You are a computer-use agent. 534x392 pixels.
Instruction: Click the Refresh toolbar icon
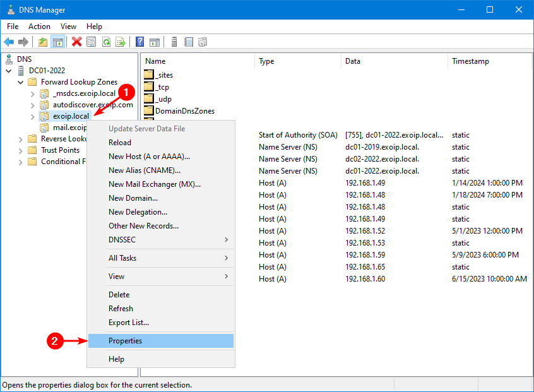click(x=106, y=42)
